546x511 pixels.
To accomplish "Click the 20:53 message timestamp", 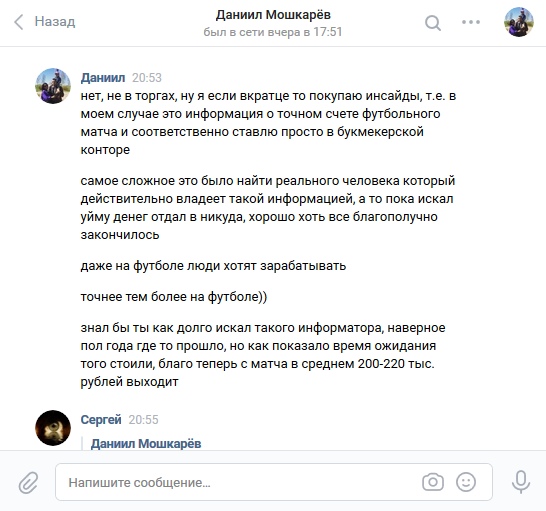I will (x=147, y=78).
